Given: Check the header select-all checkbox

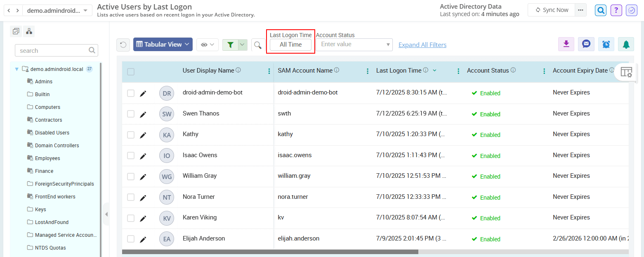Looking at the screenshot, I should click(x=131, y=71).
